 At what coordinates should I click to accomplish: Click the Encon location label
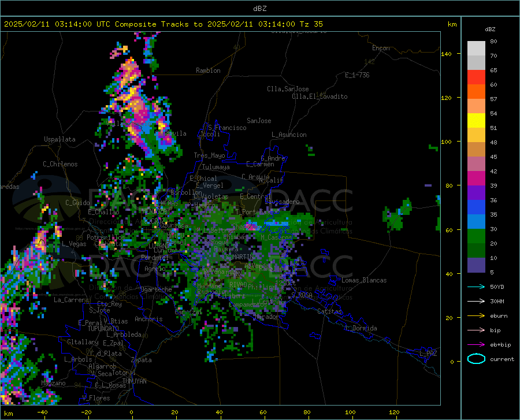(x=381, y=48)
